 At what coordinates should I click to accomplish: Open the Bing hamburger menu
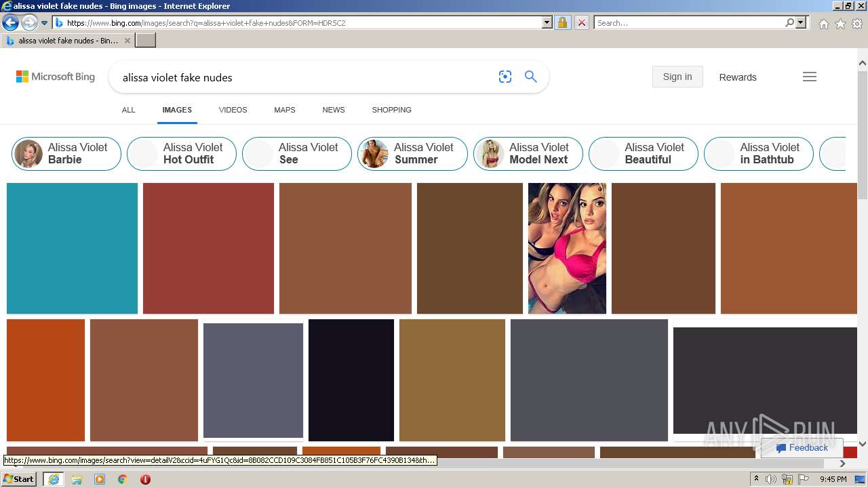click(x=810, y=77)
